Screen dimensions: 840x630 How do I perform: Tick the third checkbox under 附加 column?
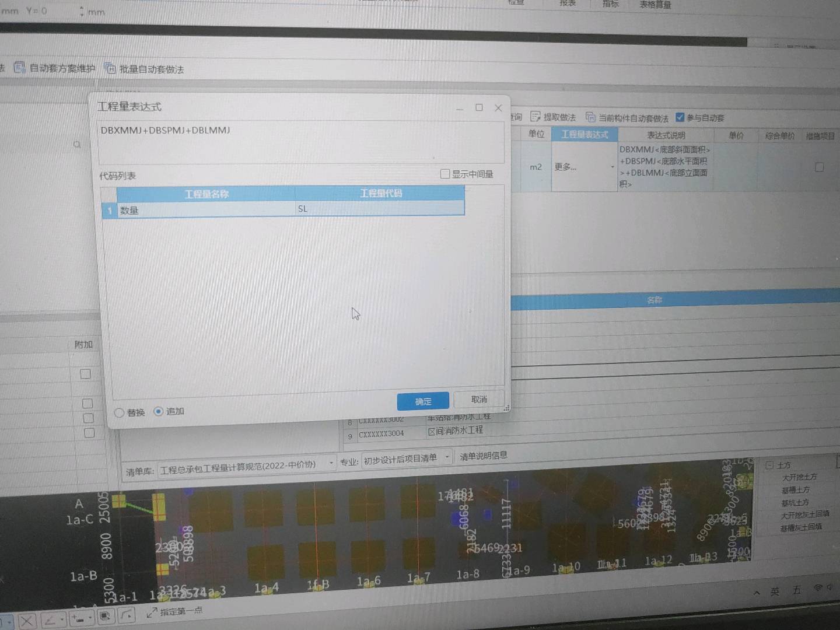pyautogui.click(x=88, y=418)
